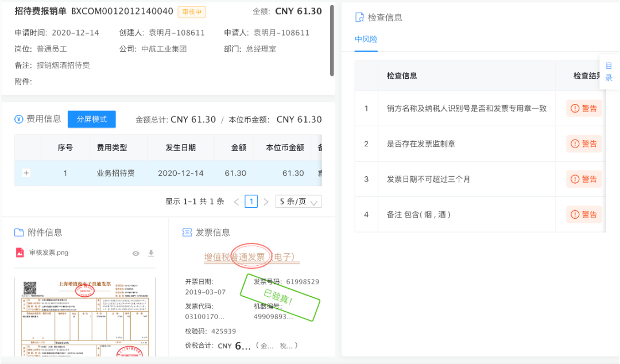This screenshot has height=364, width=620.
Task: Click the 费用信息 yen circle icon
Action: tap(19, 119)
